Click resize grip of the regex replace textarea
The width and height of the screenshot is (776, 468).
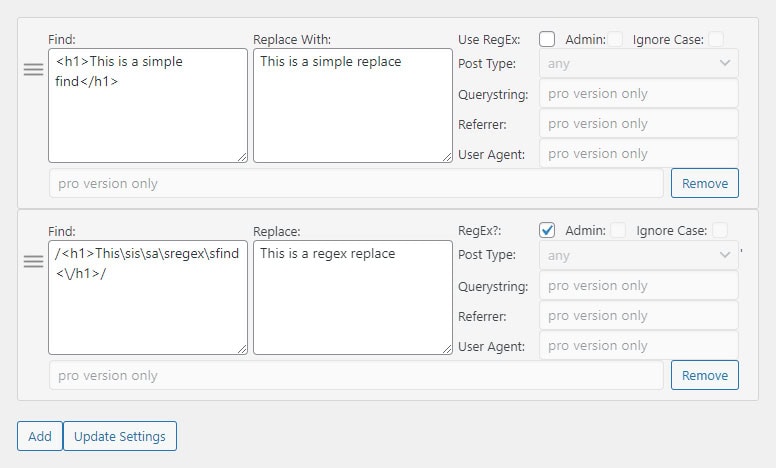tap(447, 349)
